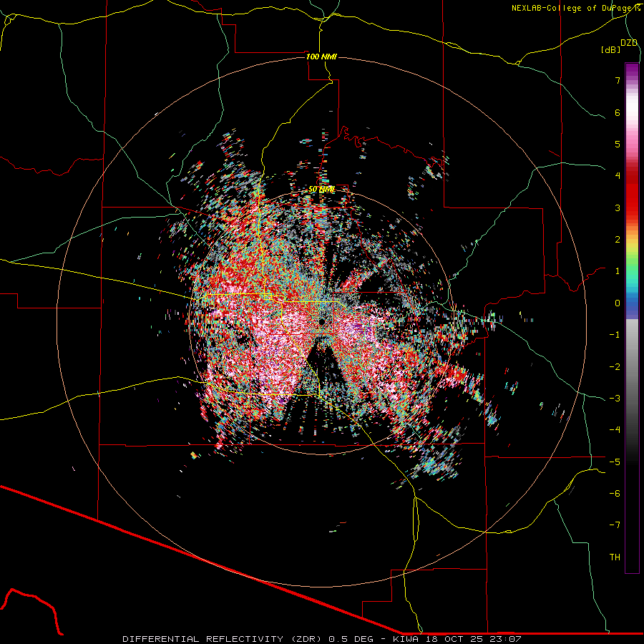Click the black radar site dot at center
The width and height of the screenshot is (644, 644).
pyautogui.click(x=321, y=321)
